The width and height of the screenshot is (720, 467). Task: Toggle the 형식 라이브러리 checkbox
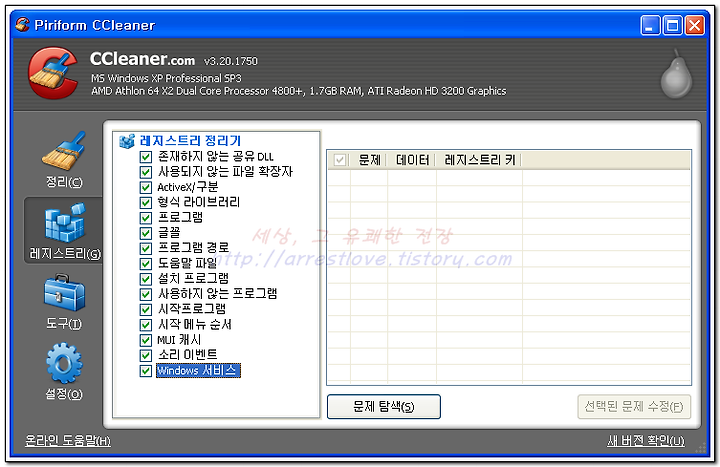(x=146, y=203)
